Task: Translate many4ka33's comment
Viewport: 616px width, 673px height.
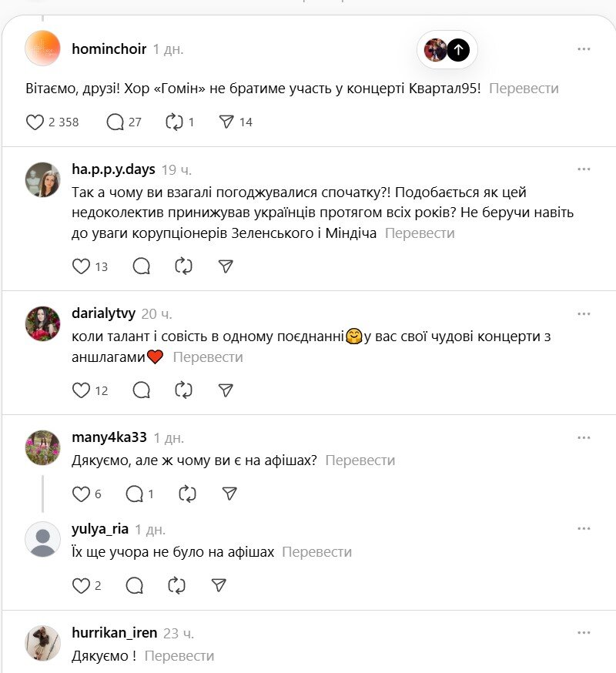Action: 360,460
